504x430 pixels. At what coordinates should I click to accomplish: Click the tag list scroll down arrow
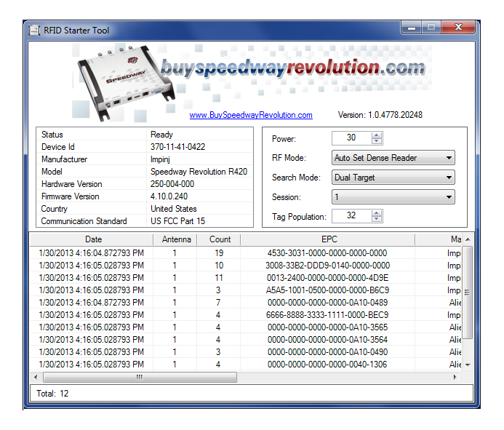(x=468, y=365)
